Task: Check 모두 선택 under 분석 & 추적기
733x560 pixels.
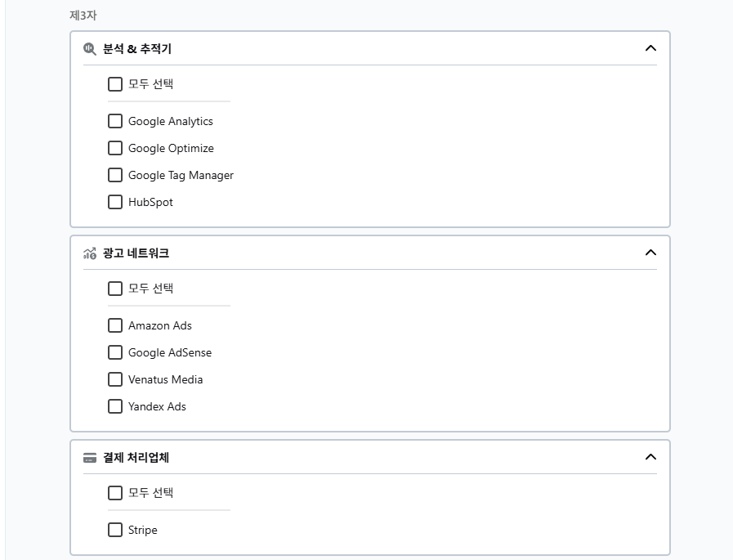Action: click(114, 83)
